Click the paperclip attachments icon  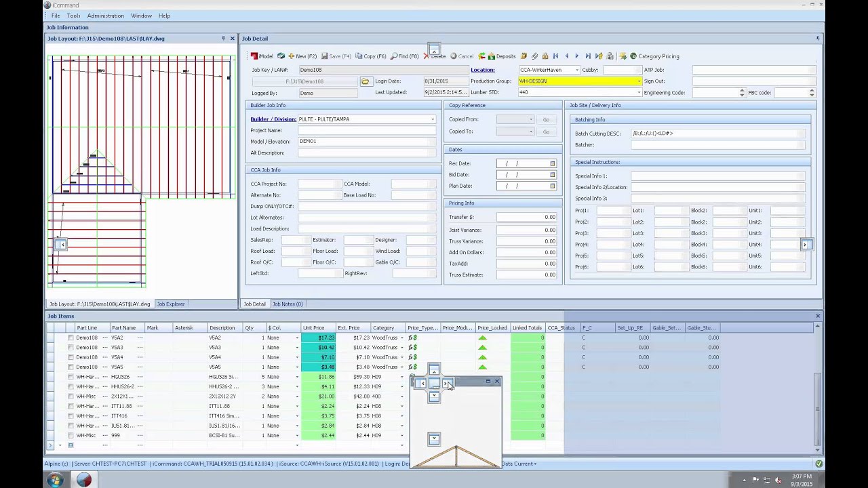pyautogui.click(x=534, y=56)
